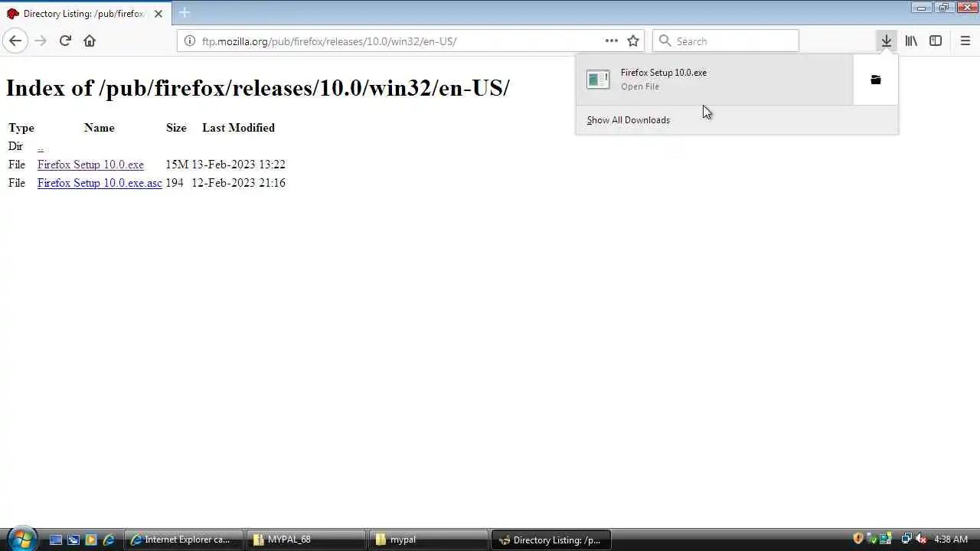Reload the current page
The width and height of the screenshot is (980, 551).
coord(65,41)
